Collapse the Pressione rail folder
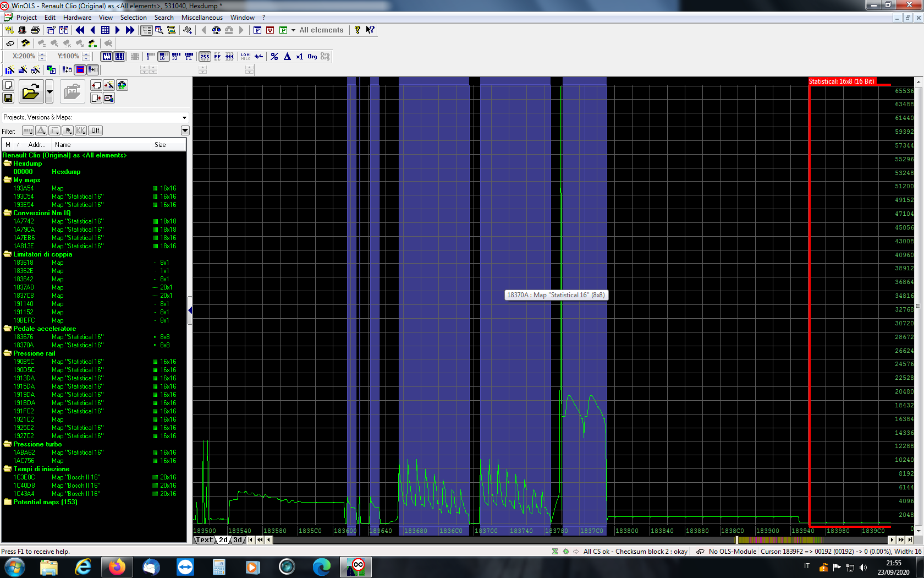Screen dimensions: 924x578 [8, 353]
